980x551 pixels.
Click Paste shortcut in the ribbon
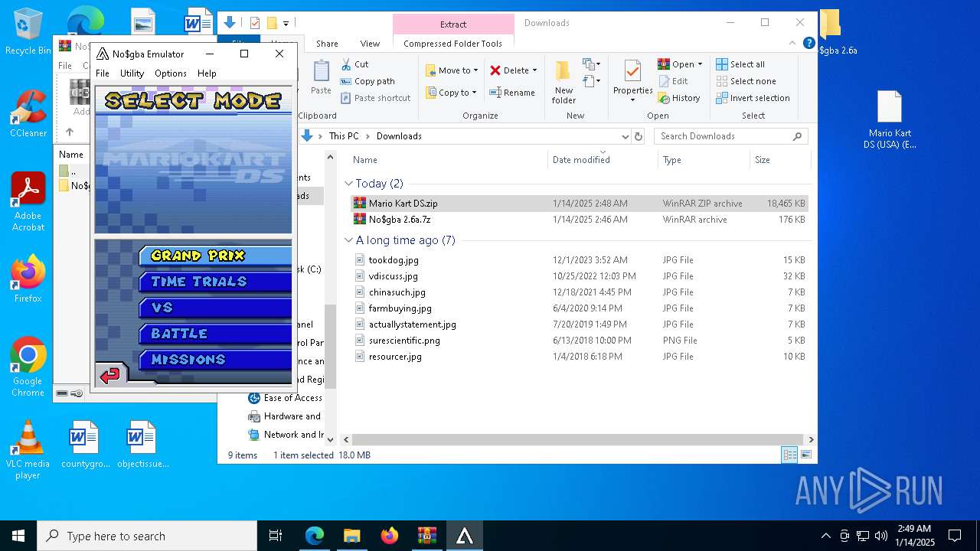376,98
